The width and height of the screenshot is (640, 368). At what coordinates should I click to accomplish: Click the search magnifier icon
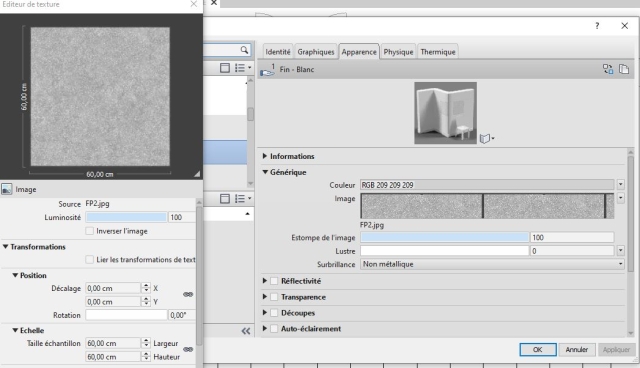click(x=244, y=50)
